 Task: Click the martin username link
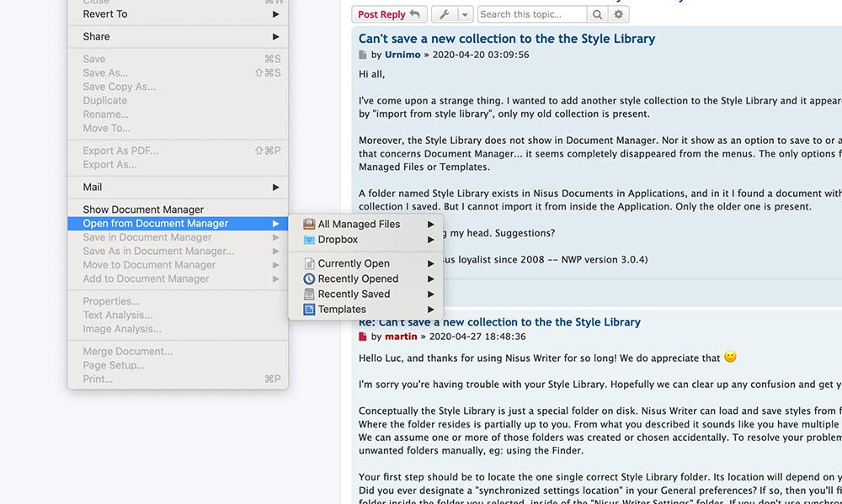coord(402,336)
